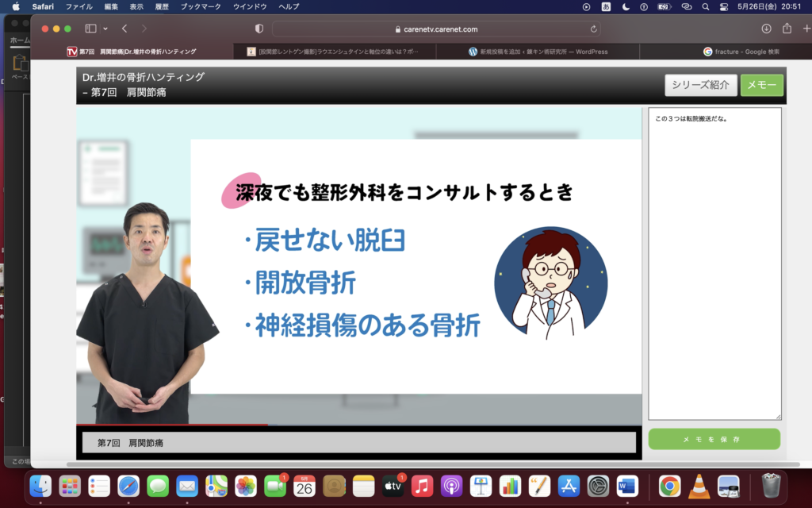Switch to the fracture Google search tab

coord(741,52)
